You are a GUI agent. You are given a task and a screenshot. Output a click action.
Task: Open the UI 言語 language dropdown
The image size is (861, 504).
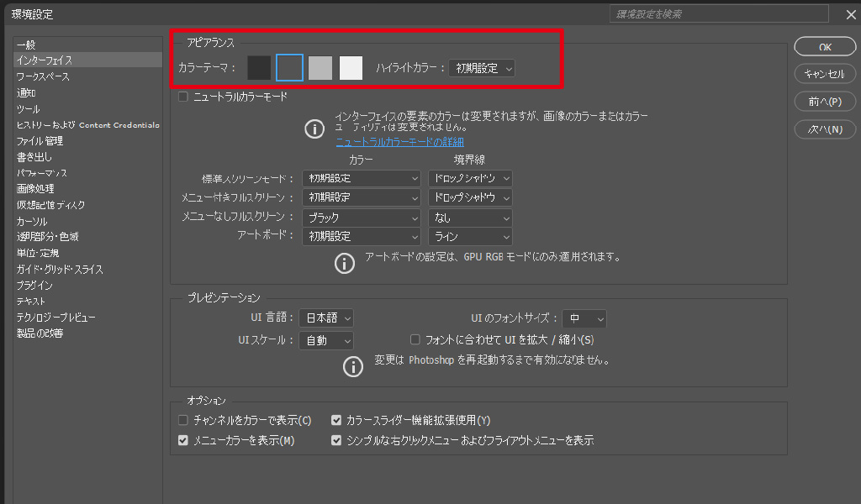click(x=326, y=318)
